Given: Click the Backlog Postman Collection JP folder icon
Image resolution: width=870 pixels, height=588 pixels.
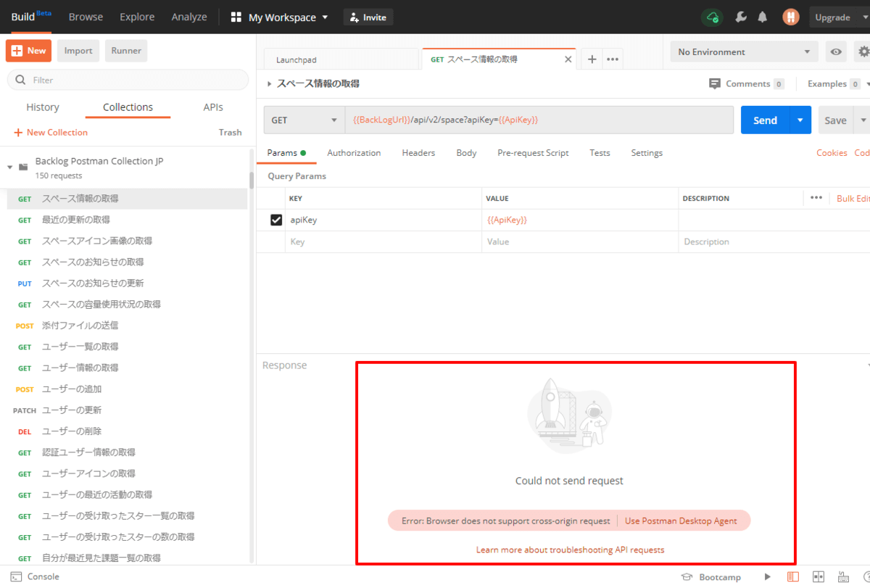Looking at the screenshot, I should click(x=23, y=167).
